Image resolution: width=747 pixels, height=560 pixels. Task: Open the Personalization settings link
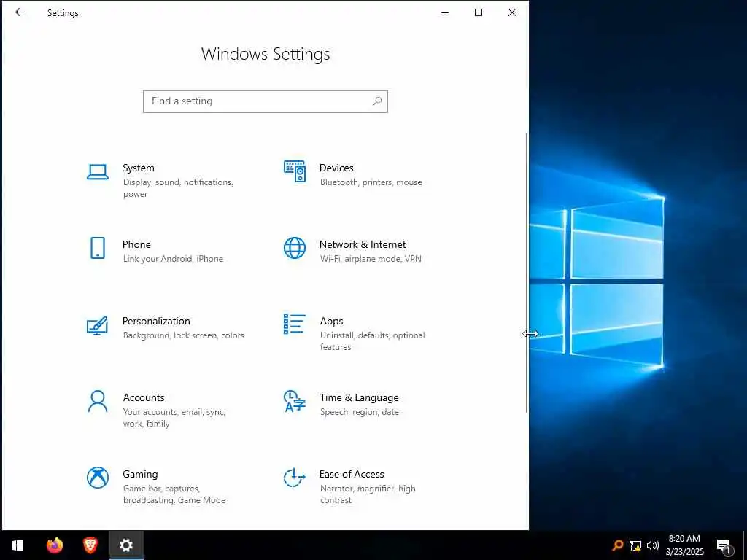coord(156,321)
